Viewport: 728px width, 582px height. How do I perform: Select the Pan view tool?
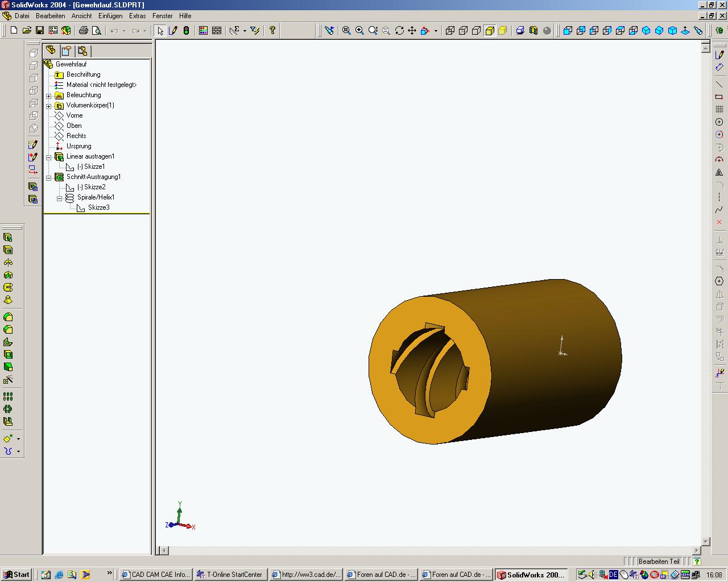[x=412, y=31]
